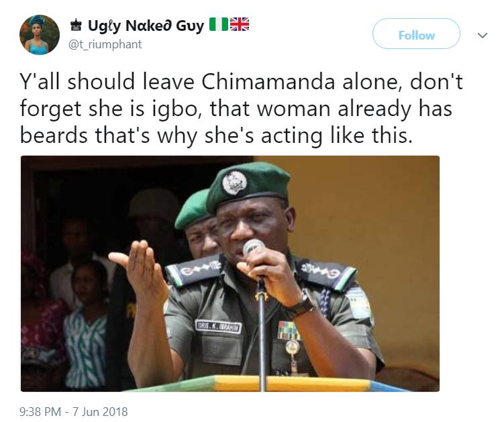Click the officer's beret badge in the photo

click(235, 182)
